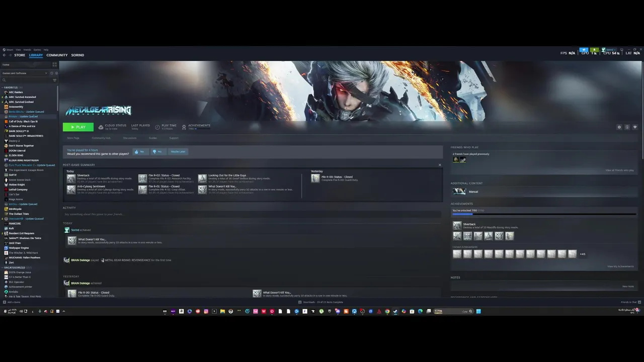Click View all friends who play
The width and height of the screenshot is (644, 362).
619,170
